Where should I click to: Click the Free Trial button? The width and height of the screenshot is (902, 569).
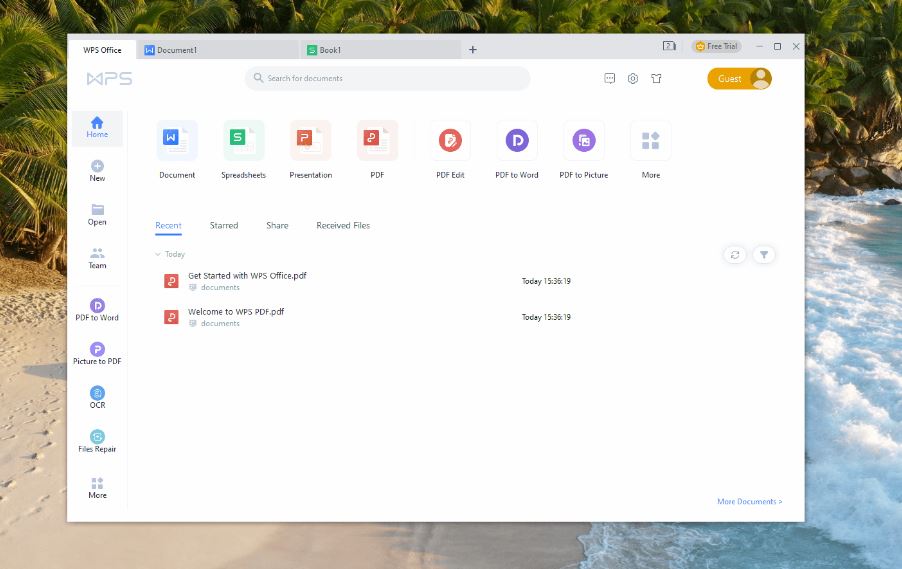point(716,46)
